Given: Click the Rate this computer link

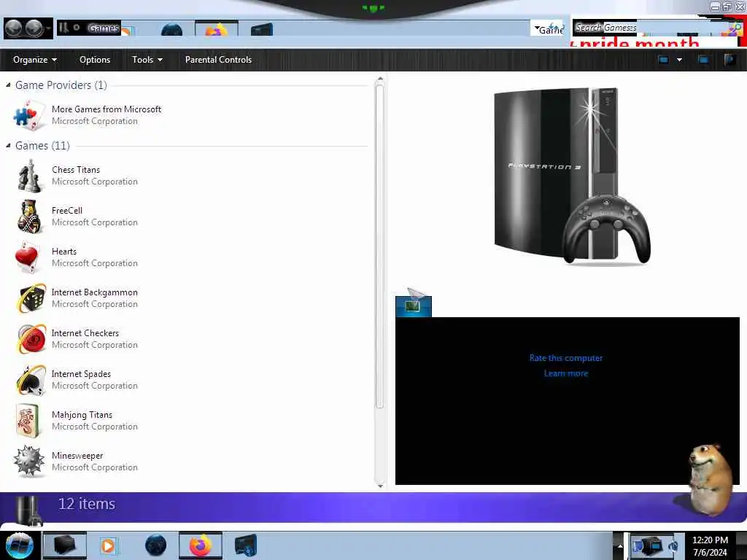Looking at the screenshot, I should click(x=565, y=358).
